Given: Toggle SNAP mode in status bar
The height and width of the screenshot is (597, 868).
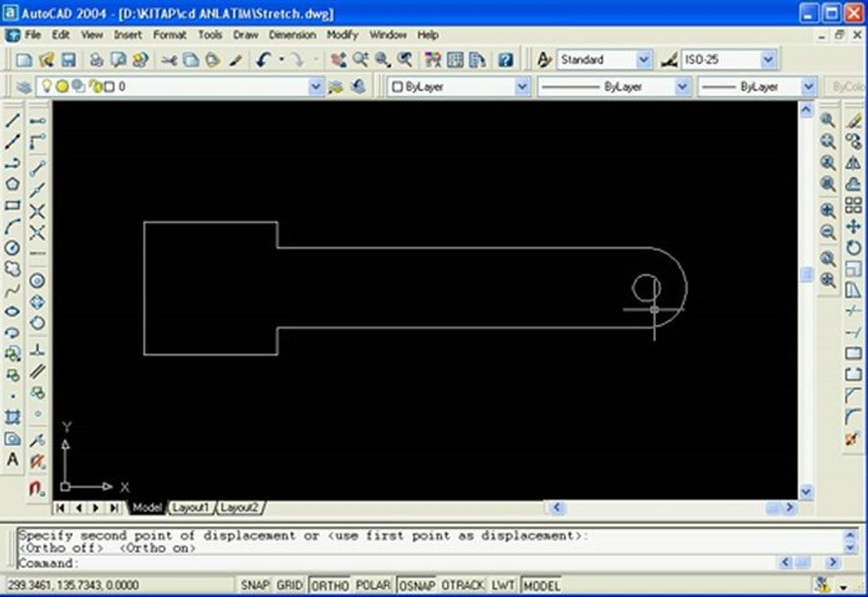Looking at the screenshot, I should 255,585.
